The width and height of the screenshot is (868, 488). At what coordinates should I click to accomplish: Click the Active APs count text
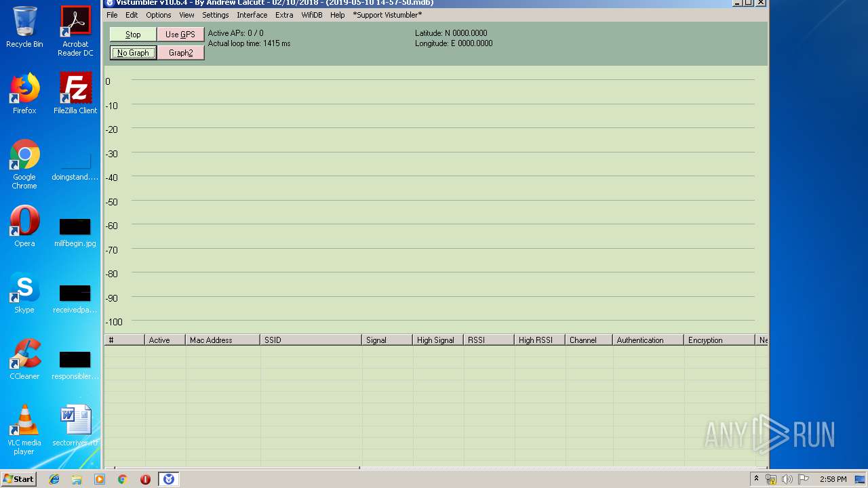pyautogui.click(x=235, y=33)
